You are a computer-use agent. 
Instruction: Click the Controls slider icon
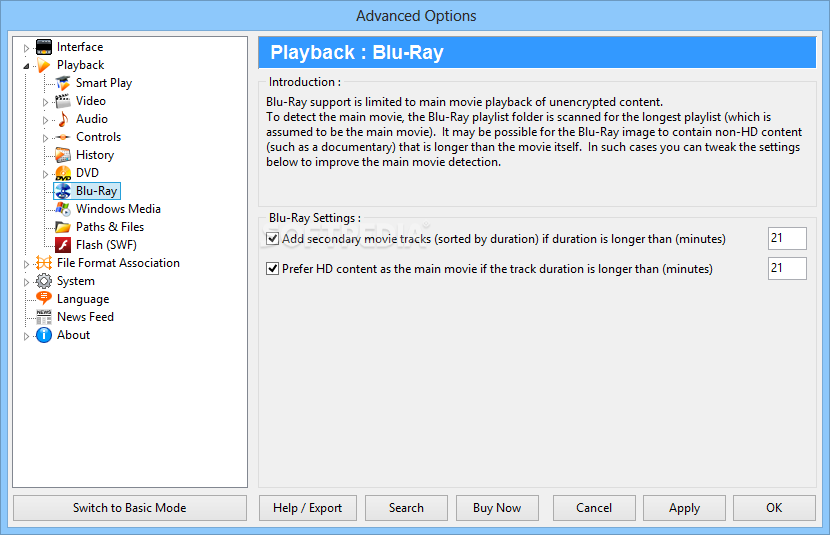63,137
